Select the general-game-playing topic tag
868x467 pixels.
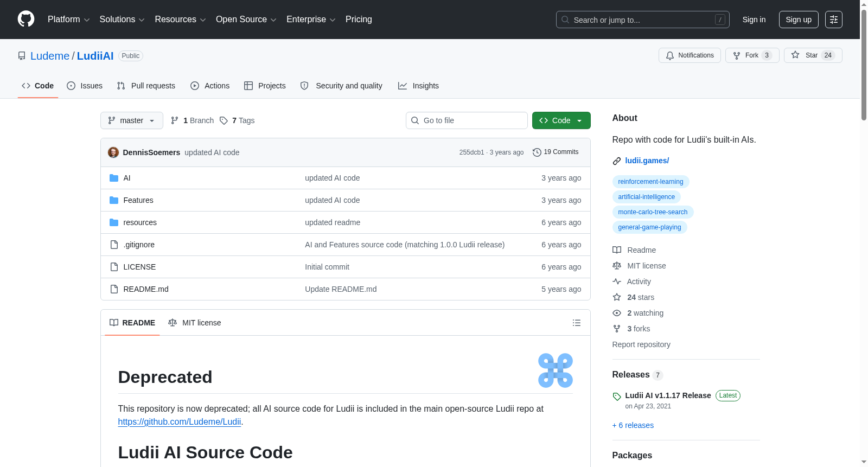pyautogui.click(x=649, y=227)
